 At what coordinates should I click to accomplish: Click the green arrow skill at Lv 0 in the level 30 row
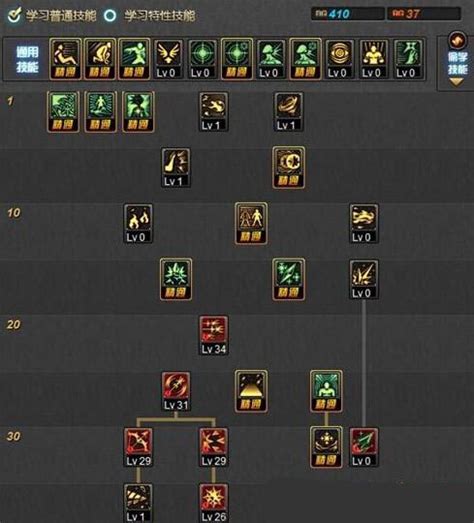364,447
